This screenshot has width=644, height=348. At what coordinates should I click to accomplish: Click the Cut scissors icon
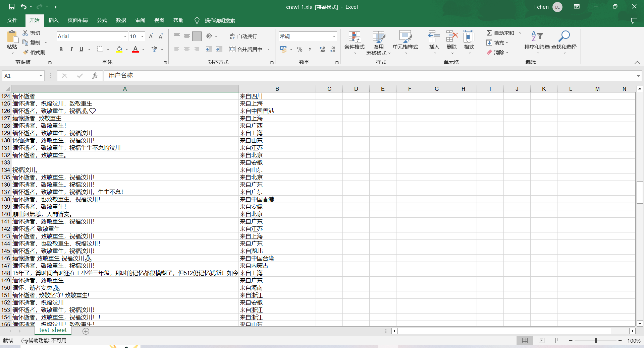[25, 33]
